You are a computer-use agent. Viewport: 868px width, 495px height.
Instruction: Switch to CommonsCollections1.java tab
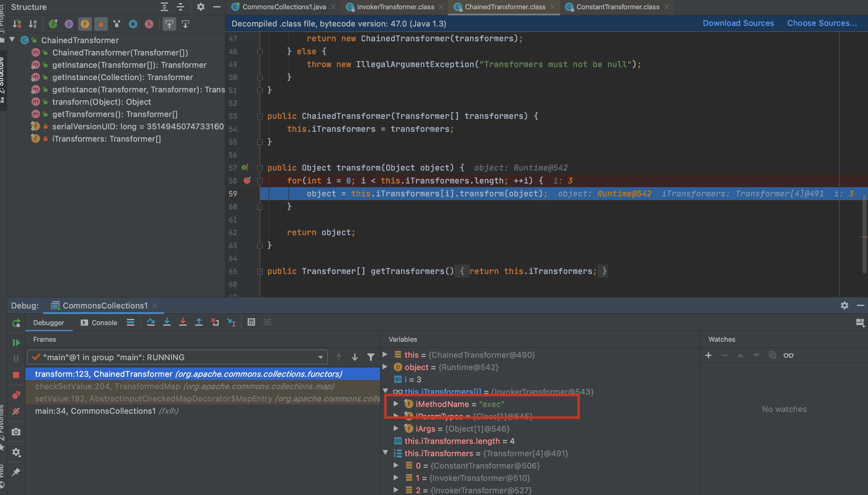[x=284, y=7]
